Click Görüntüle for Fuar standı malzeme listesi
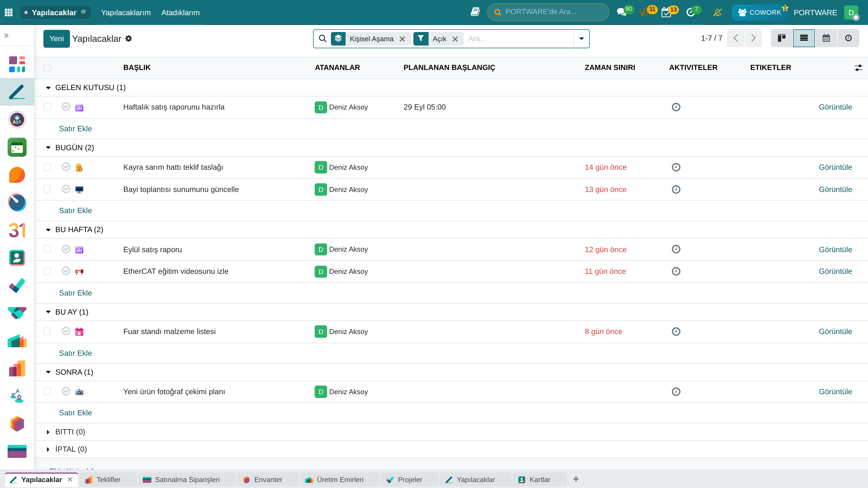This screenshot has width=868, height=488. (835, 331)
